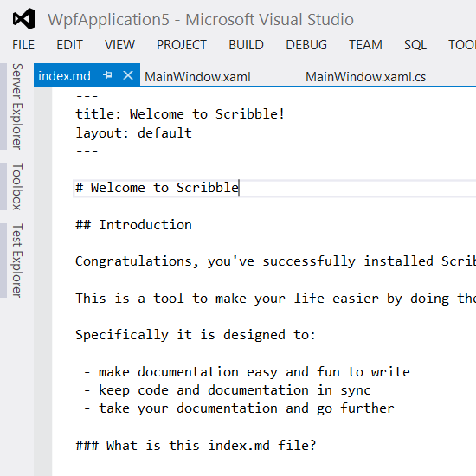Open the DEBUG menu
The image size is (476, 476).
click(306, 45)
